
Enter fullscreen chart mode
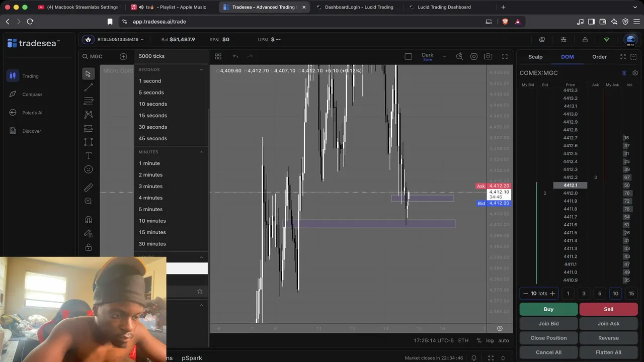[505, 56]
